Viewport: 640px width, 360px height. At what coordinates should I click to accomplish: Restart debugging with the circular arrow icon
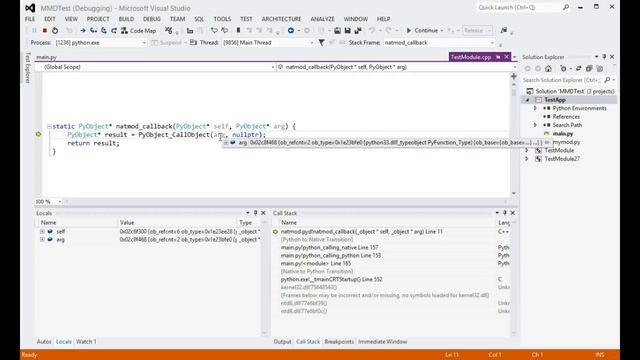(55, 31)
